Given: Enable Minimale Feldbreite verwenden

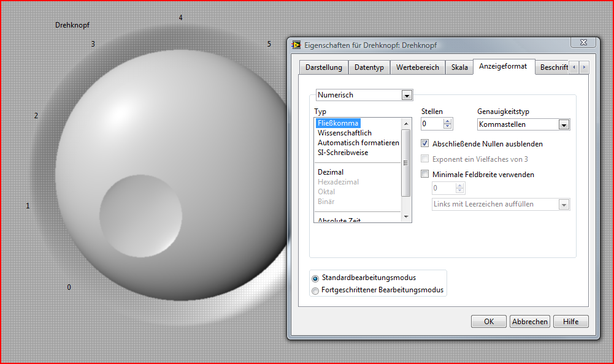Looking at the screenshot, I should pos(425,174).
